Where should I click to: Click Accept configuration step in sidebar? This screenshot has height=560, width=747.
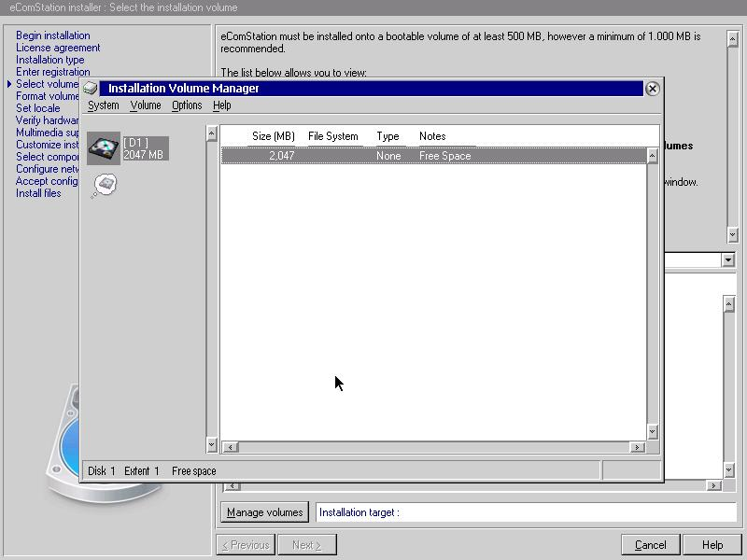click(x=48, y=181)
